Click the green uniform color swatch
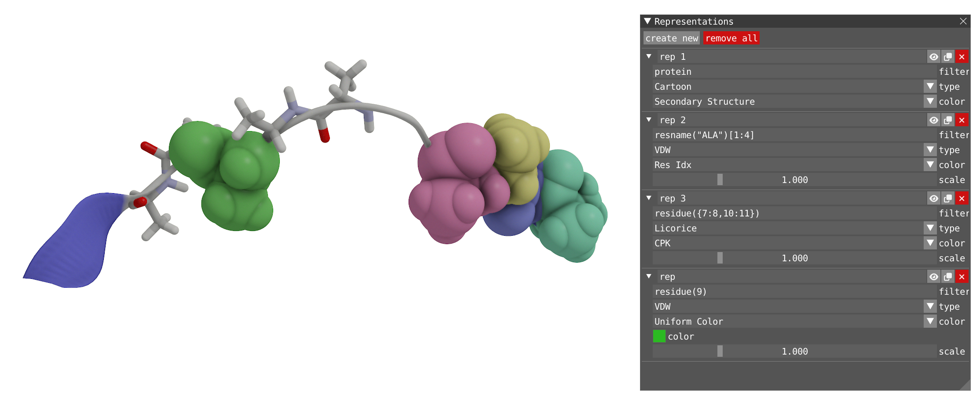The width and height of the screenshot is (980, 399). click(x=659, y=337)
